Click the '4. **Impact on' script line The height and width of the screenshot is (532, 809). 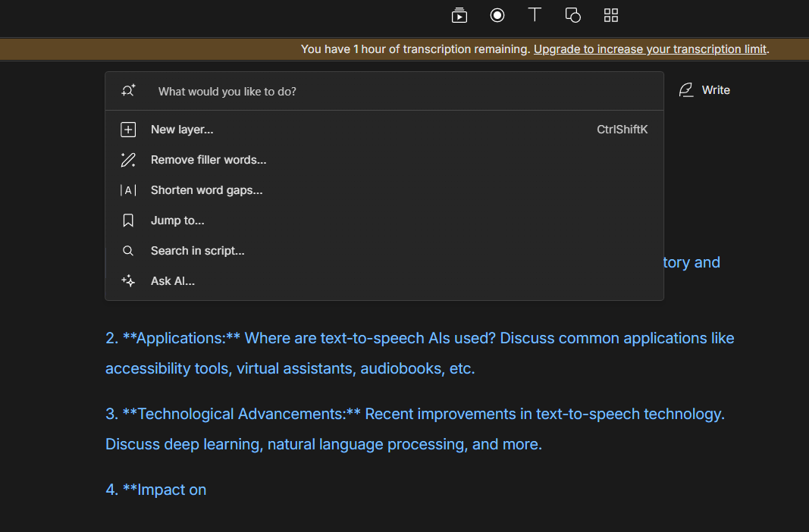point(156,490)
